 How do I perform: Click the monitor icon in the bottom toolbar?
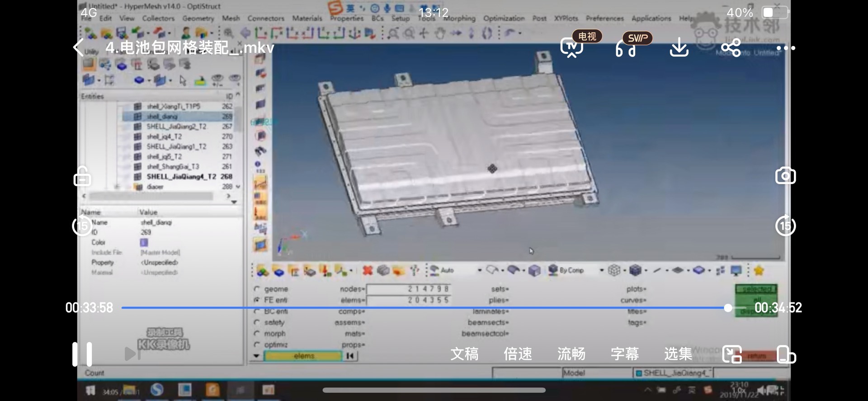point(736,270)
